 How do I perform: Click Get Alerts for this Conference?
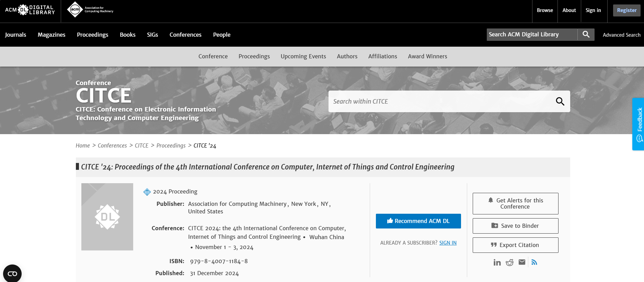(x=515, y=203)
